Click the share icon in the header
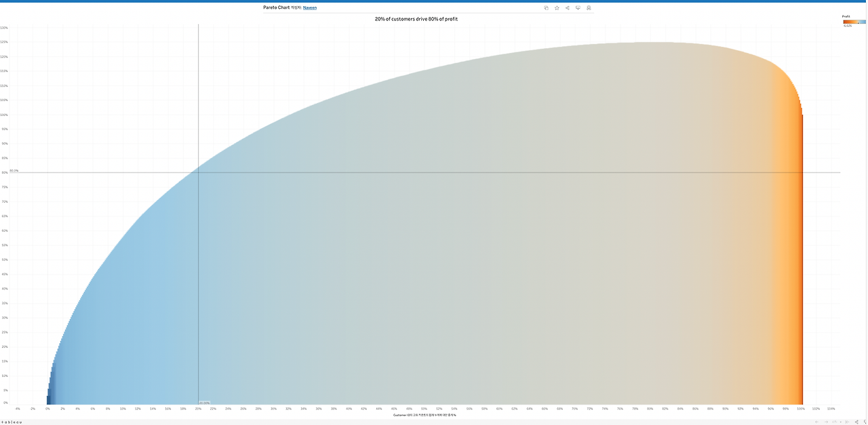The width and height of the screenshot is (868, 425). [x=567, y=7]
